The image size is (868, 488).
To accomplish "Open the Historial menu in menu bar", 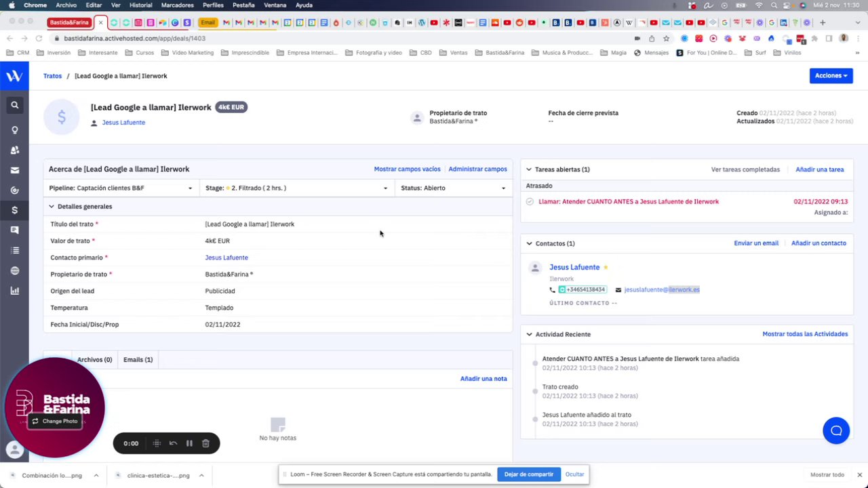I will click(140, 5).
